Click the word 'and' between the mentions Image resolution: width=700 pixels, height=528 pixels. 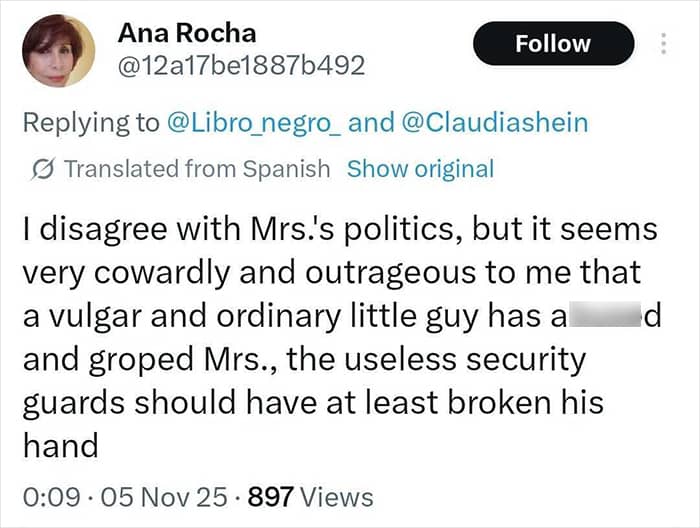pyautogui.click(x=371, y=123)
